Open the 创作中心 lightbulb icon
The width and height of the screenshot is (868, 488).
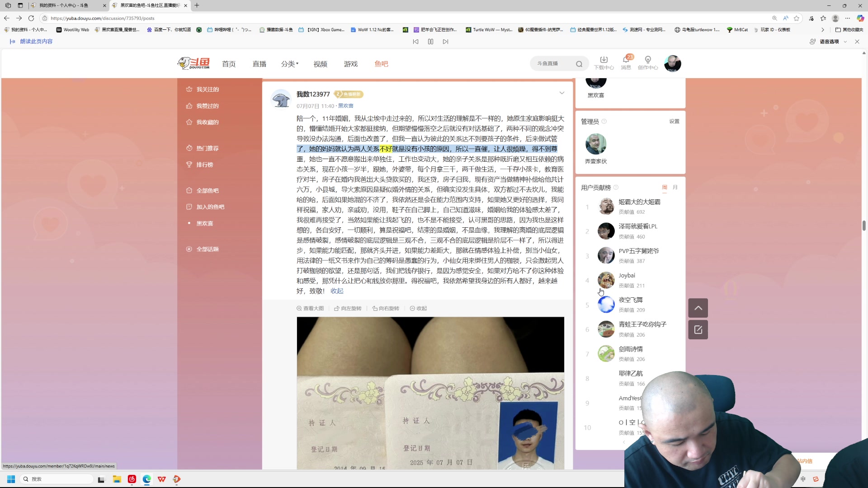click(648, 63)
